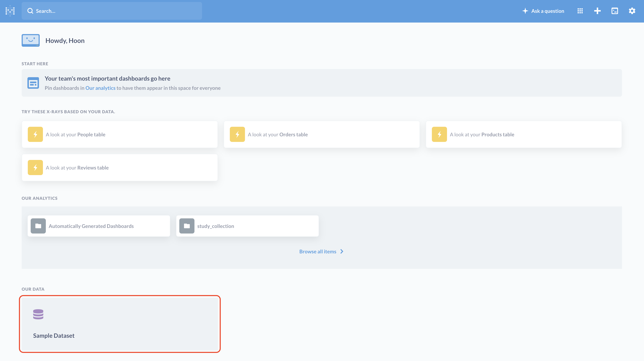The image size is (644, 361).
Task: Open the browse data grid icon
Action: (x=580, y=11)
